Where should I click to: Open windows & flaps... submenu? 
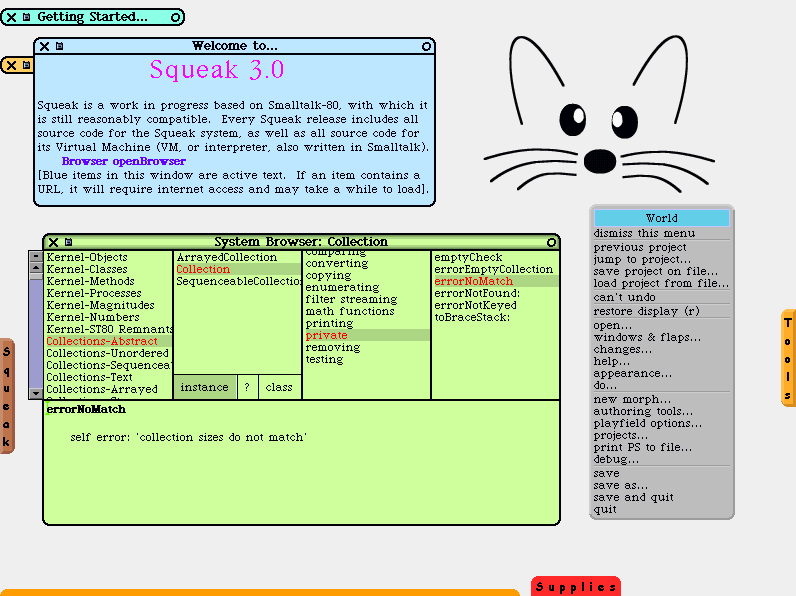coord(661,338)
